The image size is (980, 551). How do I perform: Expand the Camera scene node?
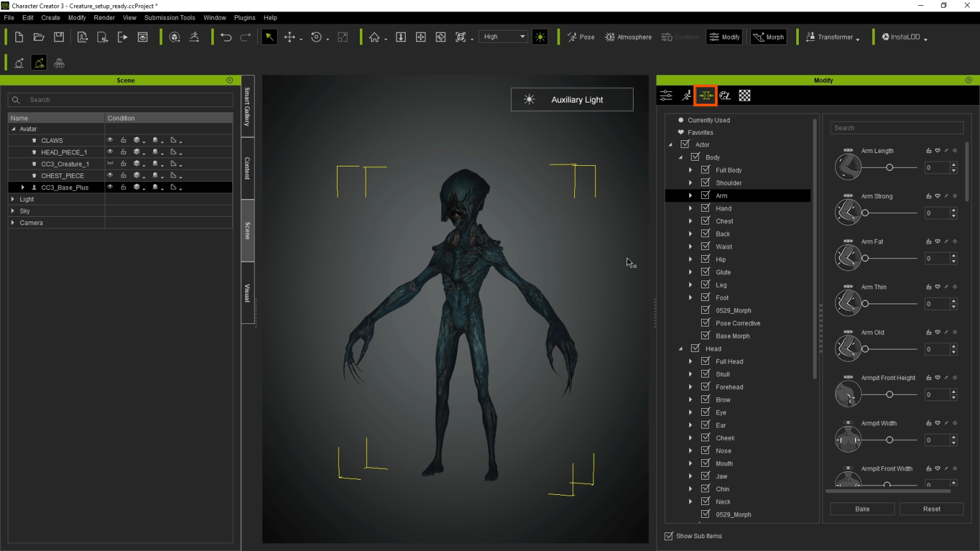[x=13, y=223]
